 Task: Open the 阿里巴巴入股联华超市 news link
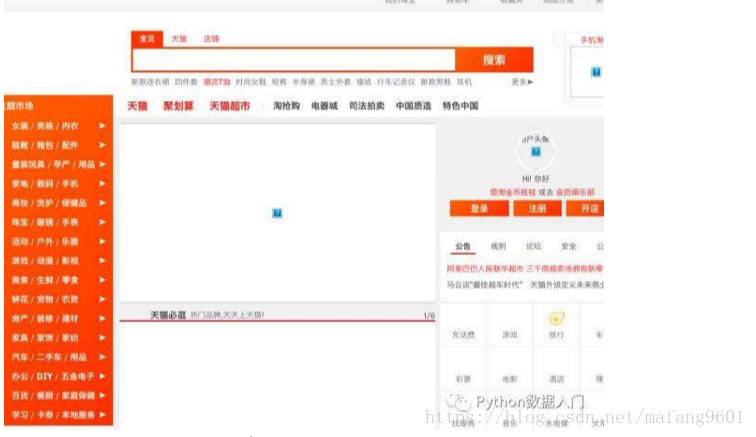(x=485, y=269)
